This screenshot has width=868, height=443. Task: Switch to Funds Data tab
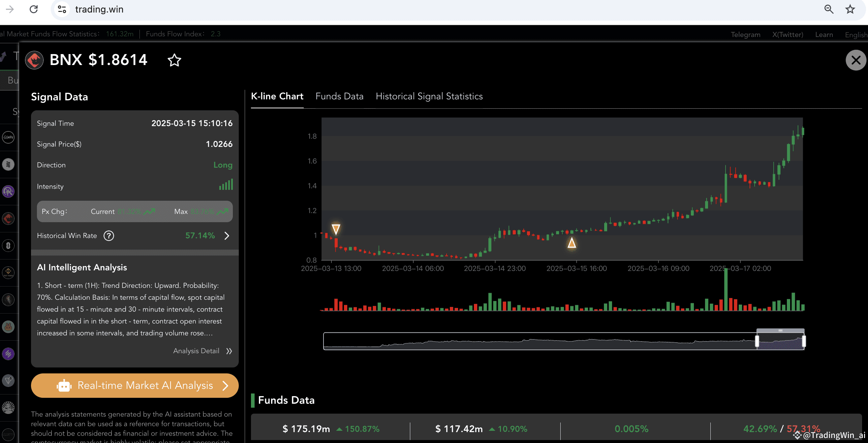click(339, 96)
